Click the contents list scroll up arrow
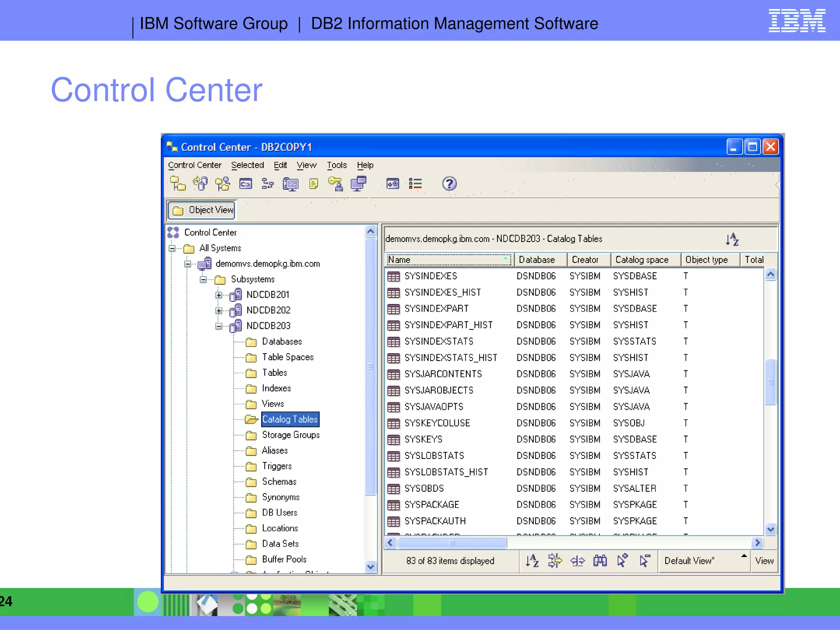Image resolution: width=840 pixels, height=630 pixels. pos(771,274)
